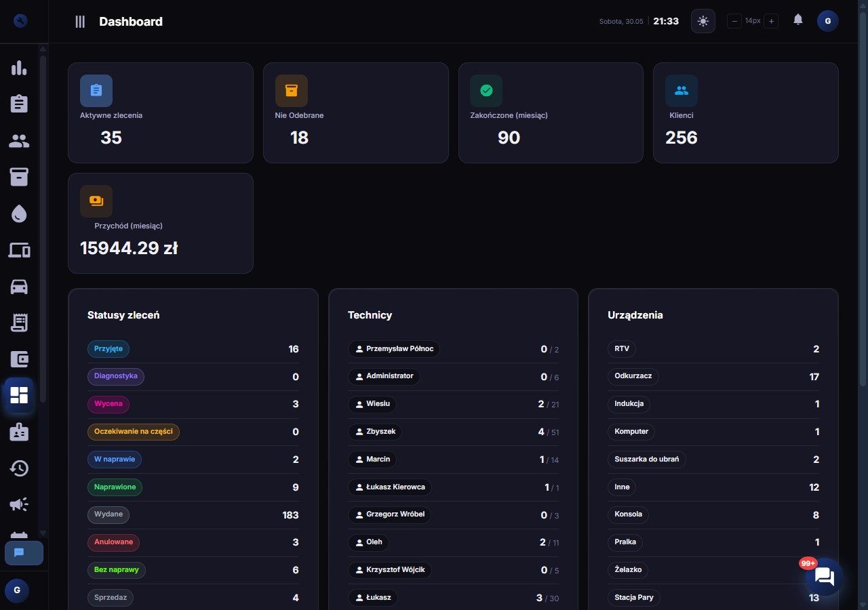Viewport: 868px width, 610px height.
Task: Open the receipt sidebar icon
Action: point(19,323)
